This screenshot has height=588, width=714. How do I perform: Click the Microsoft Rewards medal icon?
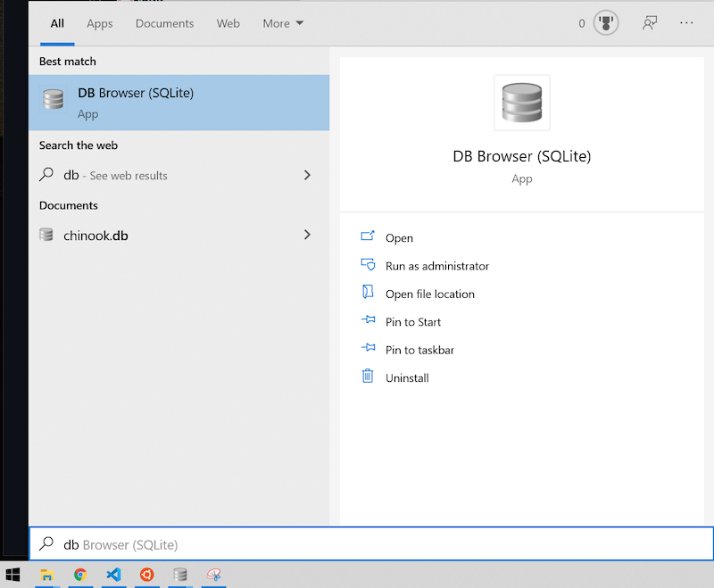[605, 22]
